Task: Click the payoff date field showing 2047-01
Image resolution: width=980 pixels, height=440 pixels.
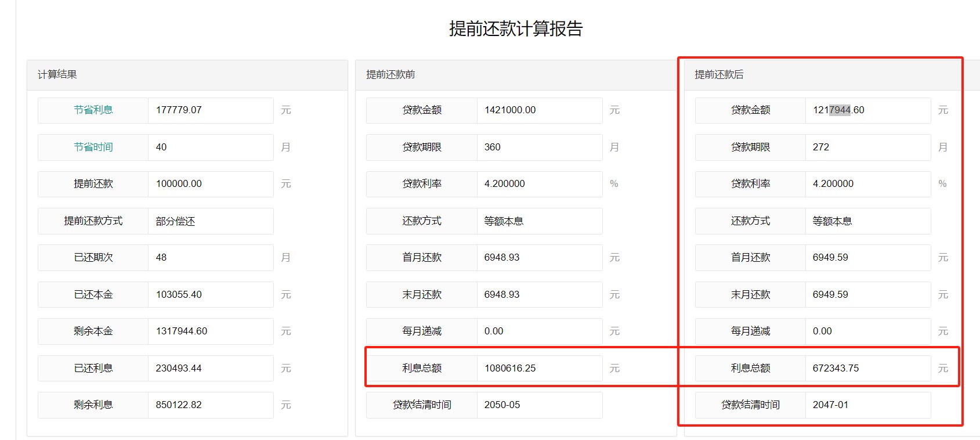Action: 867,405
